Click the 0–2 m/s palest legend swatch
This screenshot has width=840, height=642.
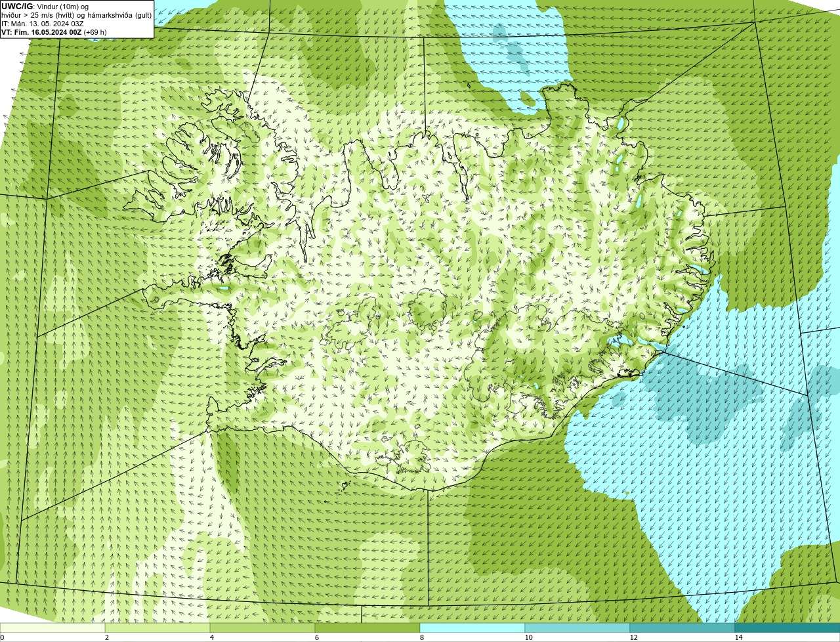point(52,628)
